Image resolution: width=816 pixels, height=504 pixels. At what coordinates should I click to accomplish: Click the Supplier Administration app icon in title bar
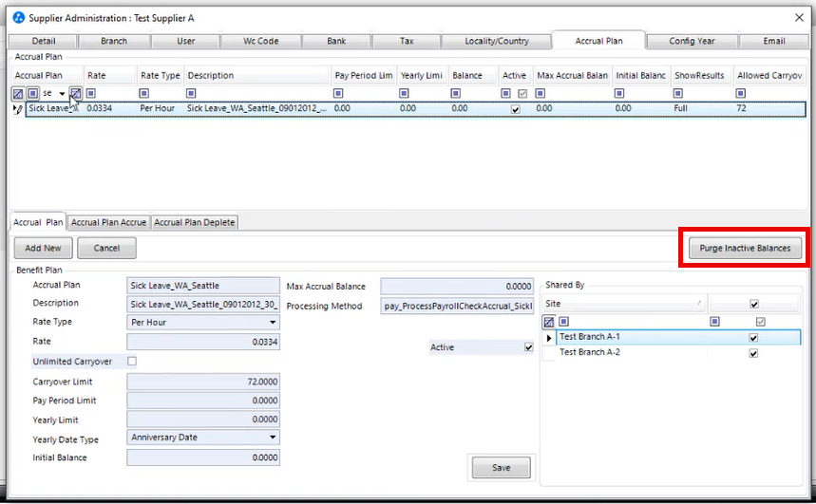pos(19,18)
